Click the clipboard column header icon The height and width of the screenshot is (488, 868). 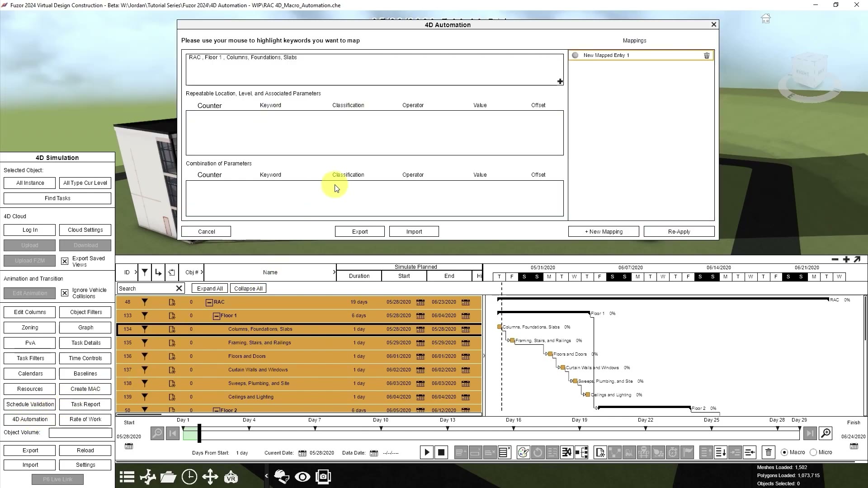point(172,272)
